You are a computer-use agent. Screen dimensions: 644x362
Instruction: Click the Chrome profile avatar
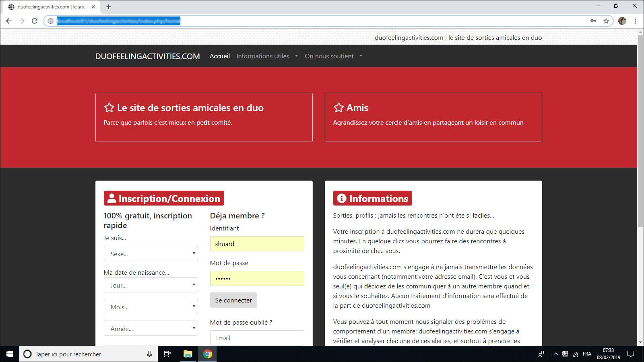tap(622, 21)
